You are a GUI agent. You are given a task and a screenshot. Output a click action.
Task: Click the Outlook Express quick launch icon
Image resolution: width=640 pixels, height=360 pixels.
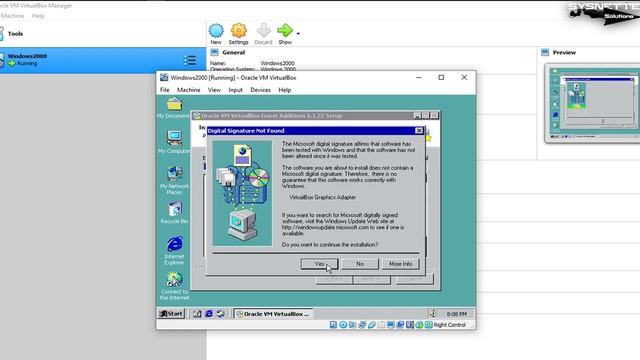(220, 313)
